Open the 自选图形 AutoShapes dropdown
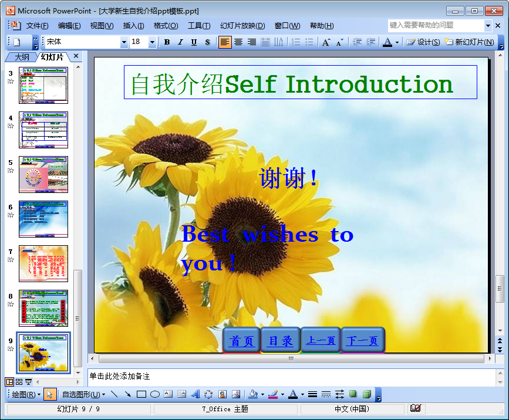509x420 pixels. pyautogui.click(x=83, y=394)
